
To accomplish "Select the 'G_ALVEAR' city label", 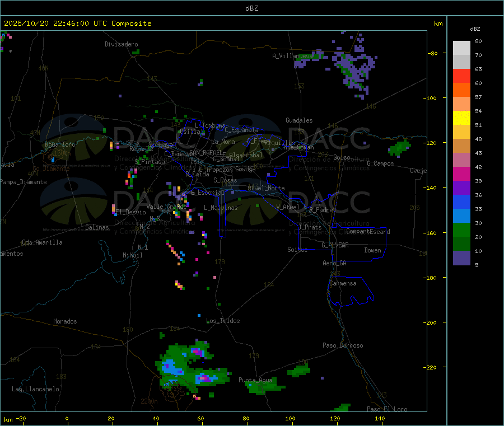I will (335, 245).
